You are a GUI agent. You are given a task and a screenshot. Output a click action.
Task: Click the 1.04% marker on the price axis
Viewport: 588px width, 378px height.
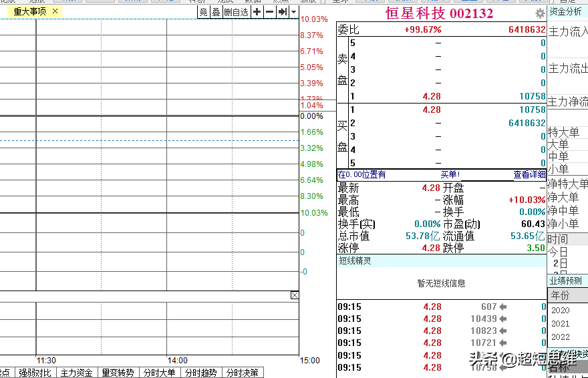tap(311, 106)
